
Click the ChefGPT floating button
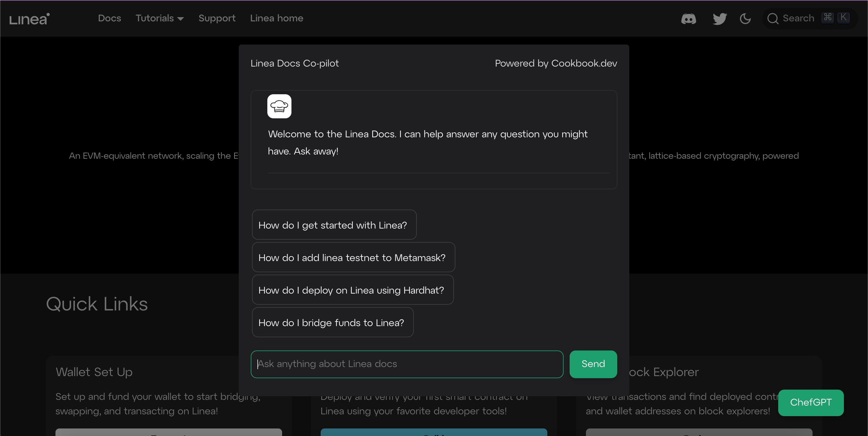(811, 402)
